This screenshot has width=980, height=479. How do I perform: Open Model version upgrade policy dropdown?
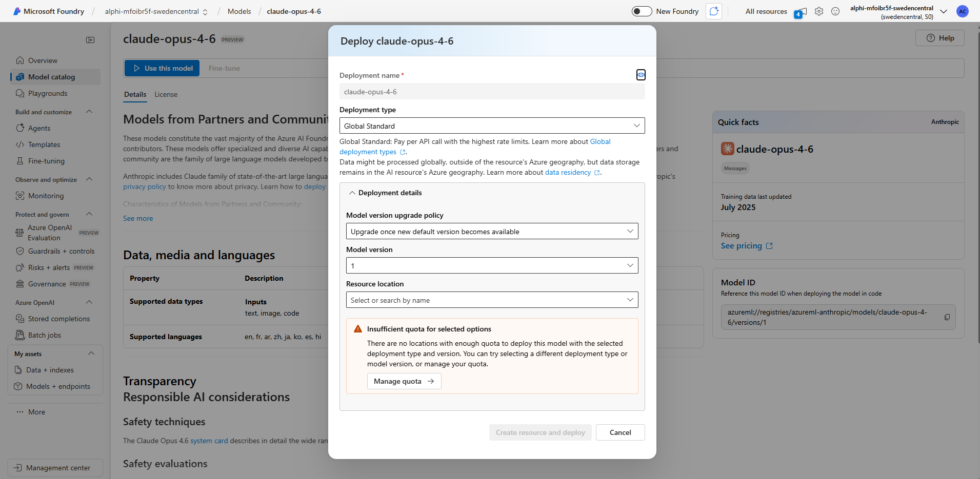(492, 231)
